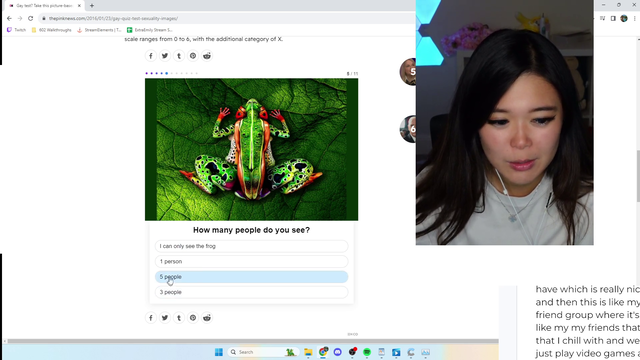Click the address bar lock icon
Viewport: 640px width, 360px height.
44,18
